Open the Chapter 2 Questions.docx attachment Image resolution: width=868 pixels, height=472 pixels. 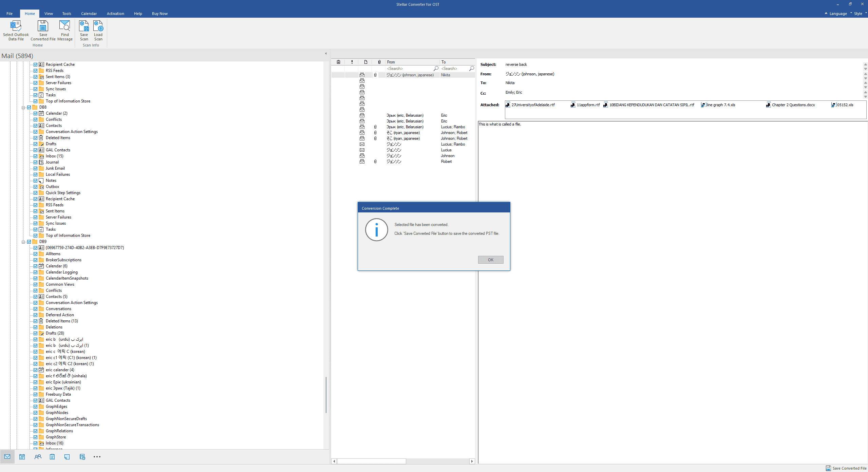click(x=790, y=105)
